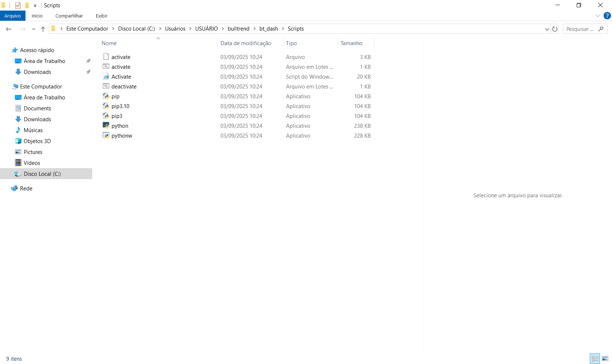Refresh the Scripts folder view

click(x=555, y=29)
